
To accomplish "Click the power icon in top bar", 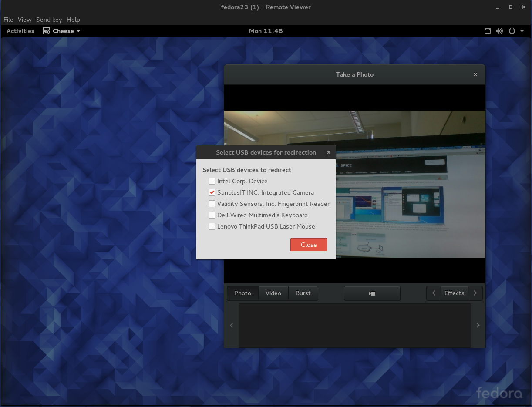I will pos(512,31).
